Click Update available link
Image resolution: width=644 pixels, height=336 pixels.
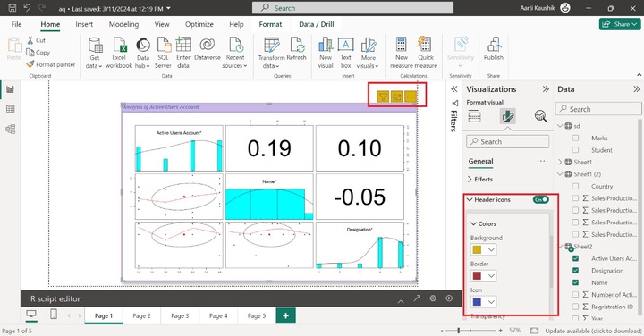pos(593,331)
